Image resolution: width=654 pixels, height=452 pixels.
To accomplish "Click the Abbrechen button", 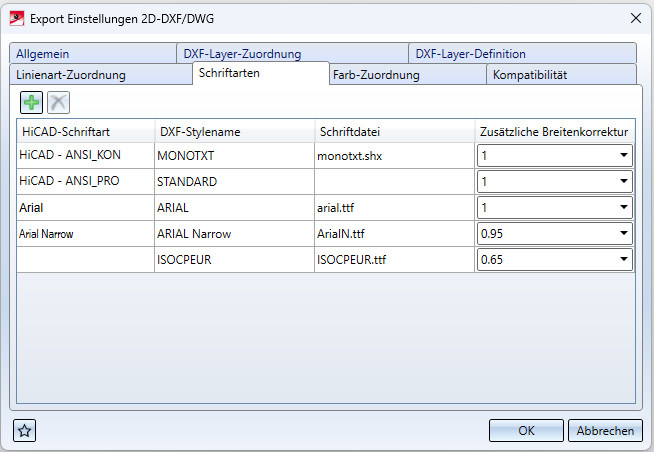I will (606, 430).
